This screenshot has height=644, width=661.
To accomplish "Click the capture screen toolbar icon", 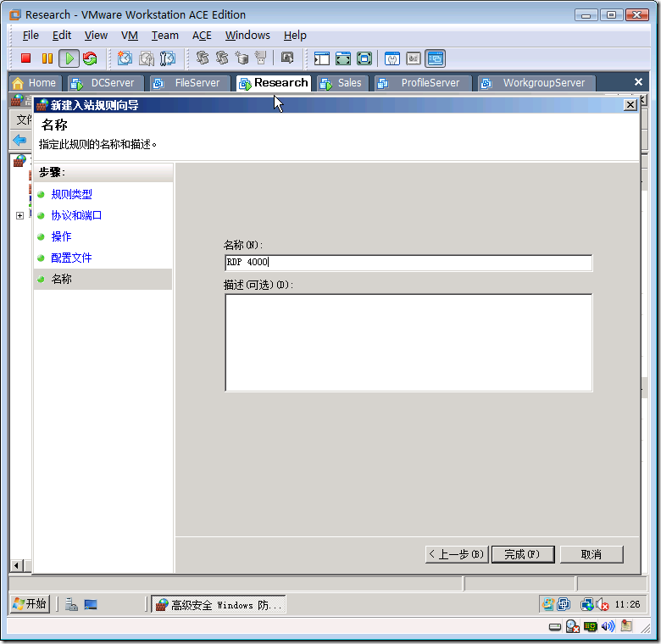I will pos(287,58).
